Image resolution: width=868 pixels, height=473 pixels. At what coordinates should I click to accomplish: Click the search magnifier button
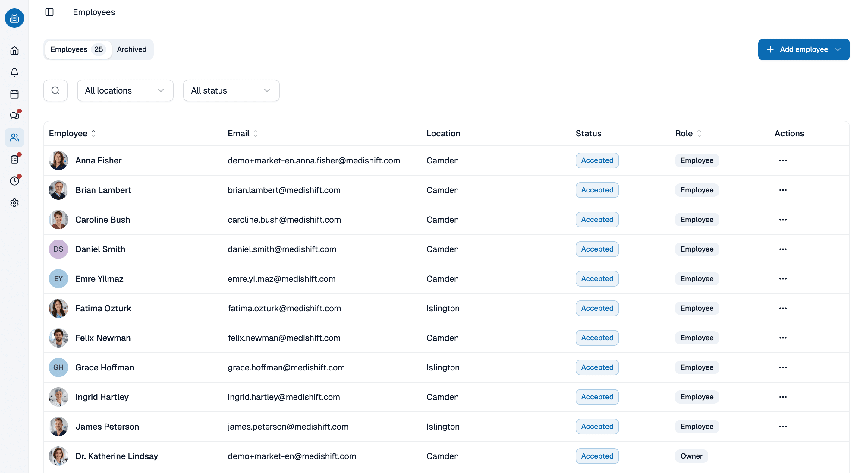55,90
